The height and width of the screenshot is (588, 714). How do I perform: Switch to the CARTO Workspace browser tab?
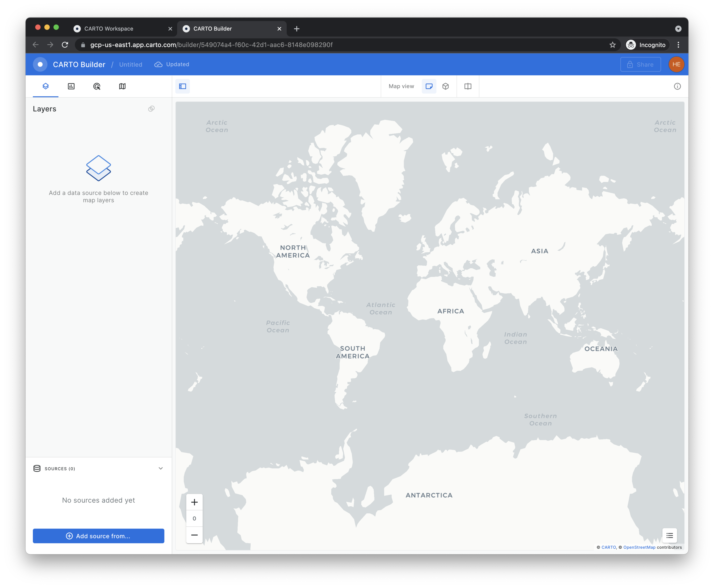[x=109, y=29]
